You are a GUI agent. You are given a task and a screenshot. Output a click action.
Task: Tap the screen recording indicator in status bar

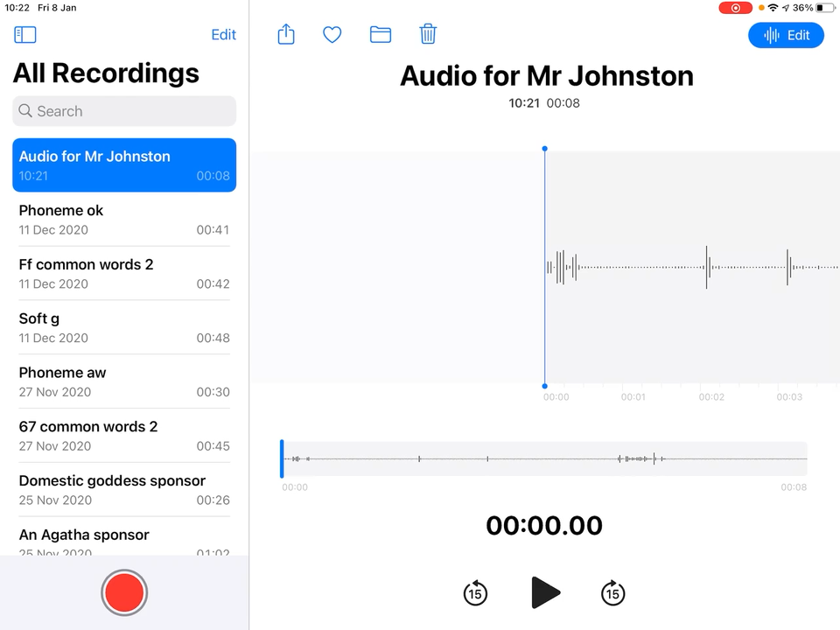tap(735, 8)
